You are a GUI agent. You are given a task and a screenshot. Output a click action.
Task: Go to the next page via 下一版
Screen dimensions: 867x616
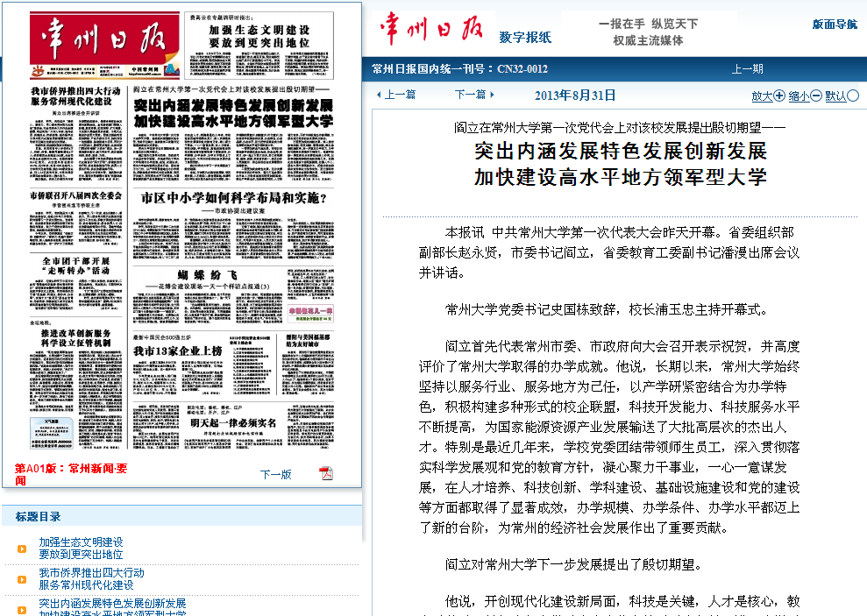[x=276, y=474]
